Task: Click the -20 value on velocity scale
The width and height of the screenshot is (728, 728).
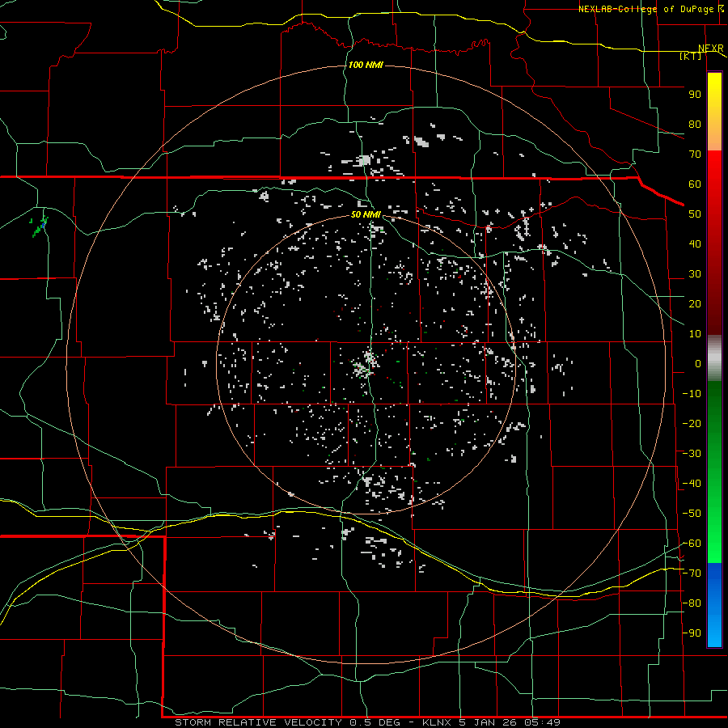Action: (x=692, y=423)
